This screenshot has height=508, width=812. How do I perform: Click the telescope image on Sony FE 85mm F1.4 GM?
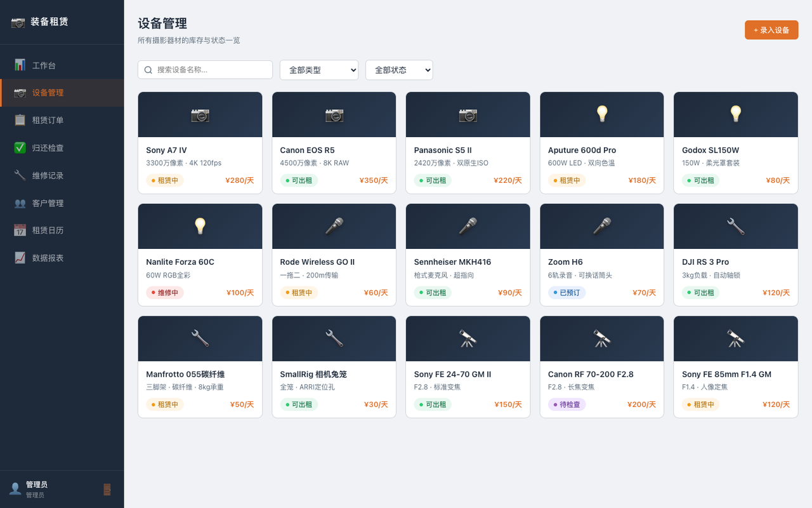pos(736,338)
